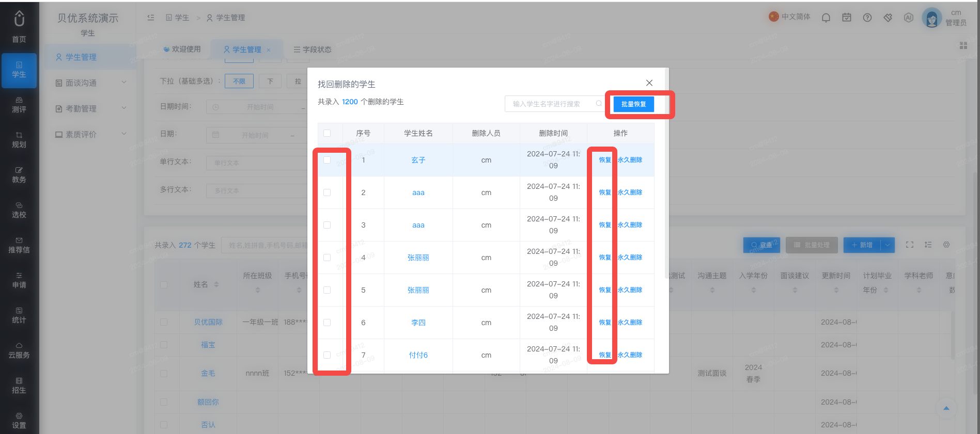Expand the 面谈沟通 menu

pyautogui.click(x=91, y=83)
